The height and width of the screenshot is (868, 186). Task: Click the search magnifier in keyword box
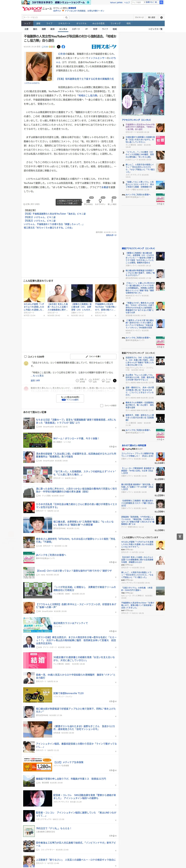click(66, 18)
